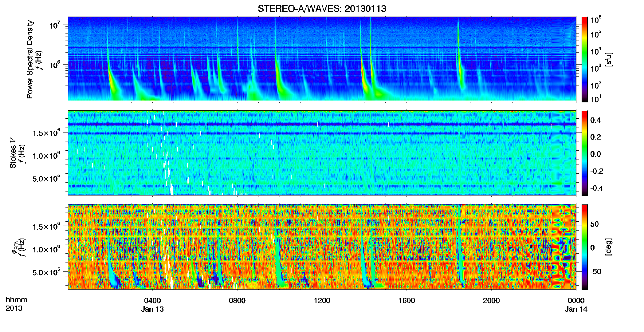This screenshot has height=332, width=644.
Task: Click the 0.2 value on Stokes colorbar
Action: point(595,137)
